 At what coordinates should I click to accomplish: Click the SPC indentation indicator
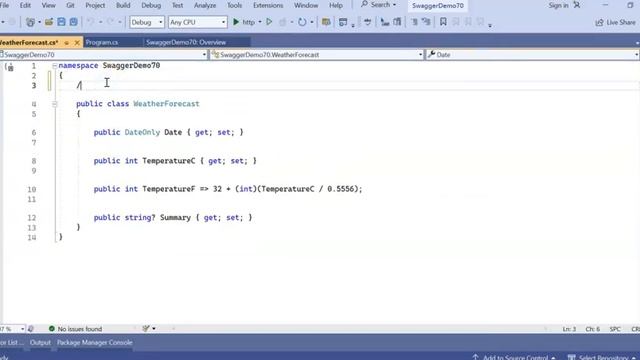615,329
